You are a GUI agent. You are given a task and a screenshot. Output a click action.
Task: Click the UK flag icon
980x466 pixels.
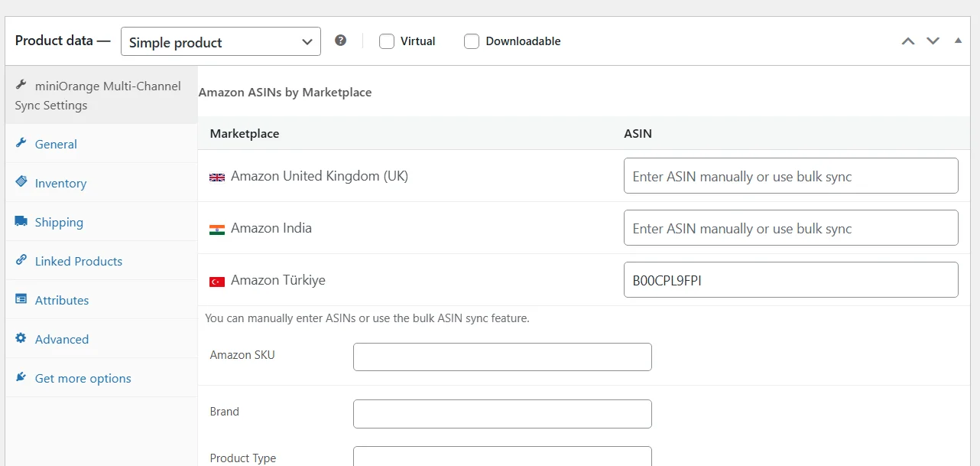(x=216, y=175)
